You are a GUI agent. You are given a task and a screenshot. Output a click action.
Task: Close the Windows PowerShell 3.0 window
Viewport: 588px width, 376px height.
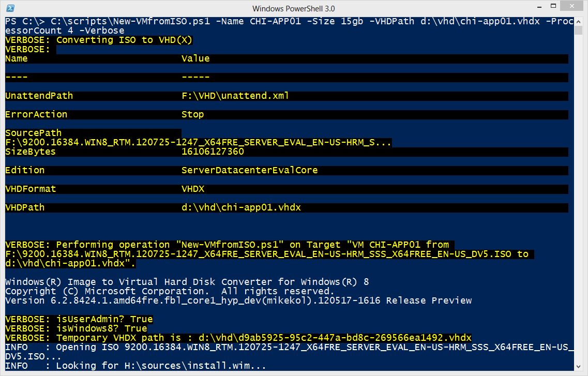coord(571,6)
